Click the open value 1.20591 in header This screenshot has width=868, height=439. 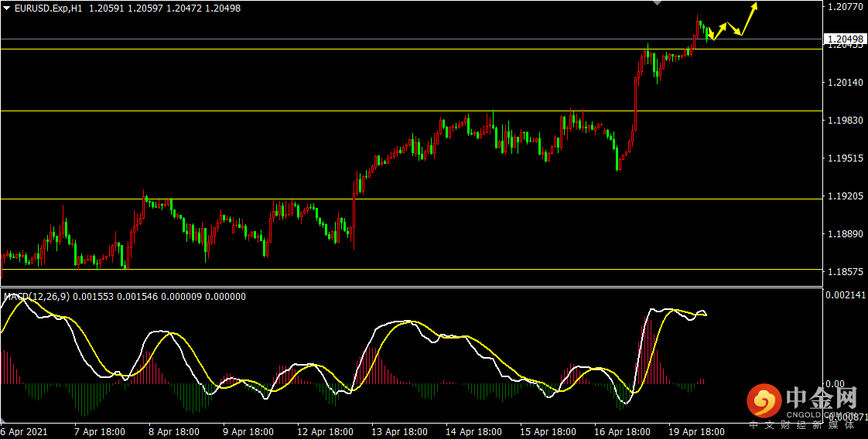pyautogui.click(x=106, y=9)
